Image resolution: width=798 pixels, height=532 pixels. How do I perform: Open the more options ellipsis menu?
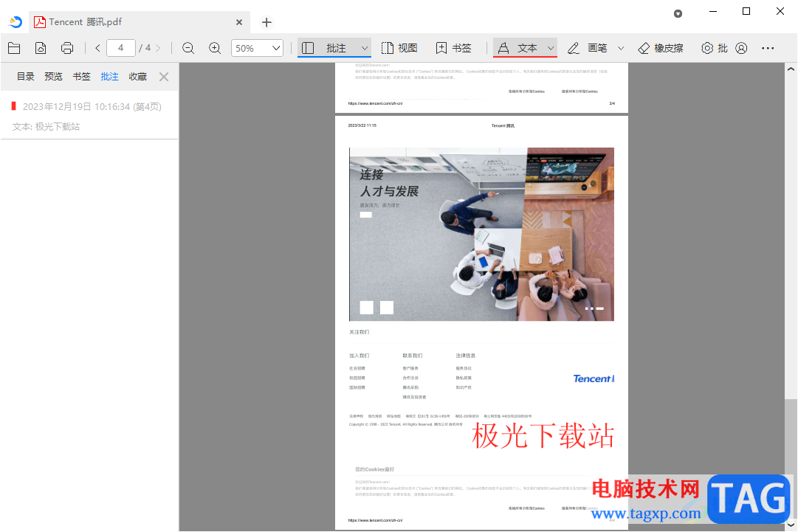click(x=768, y=48)
